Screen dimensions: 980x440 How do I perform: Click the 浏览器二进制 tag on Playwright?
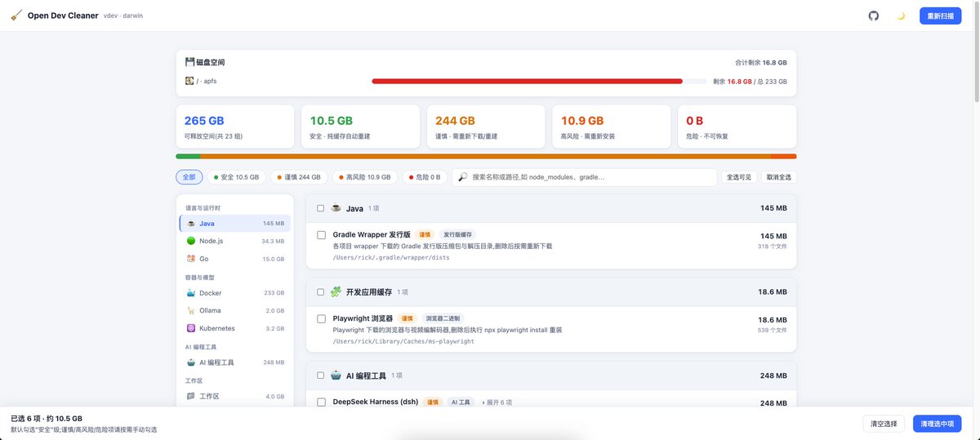tap(442, 318)
